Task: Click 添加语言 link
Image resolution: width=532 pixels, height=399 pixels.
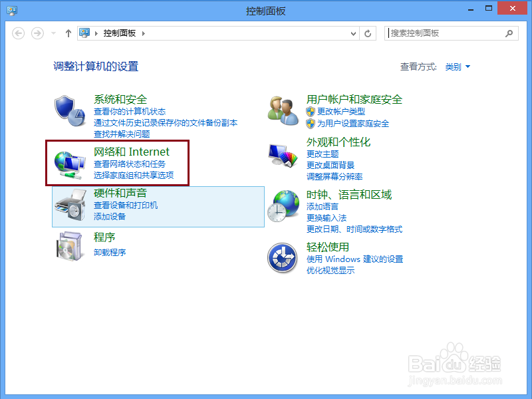Action: pos(323,207)
